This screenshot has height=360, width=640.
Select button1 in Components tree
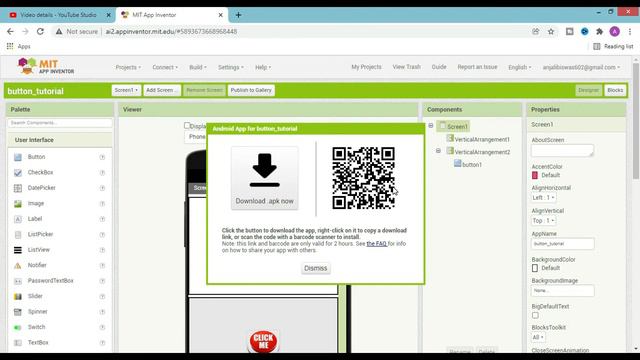coord(472,165)
